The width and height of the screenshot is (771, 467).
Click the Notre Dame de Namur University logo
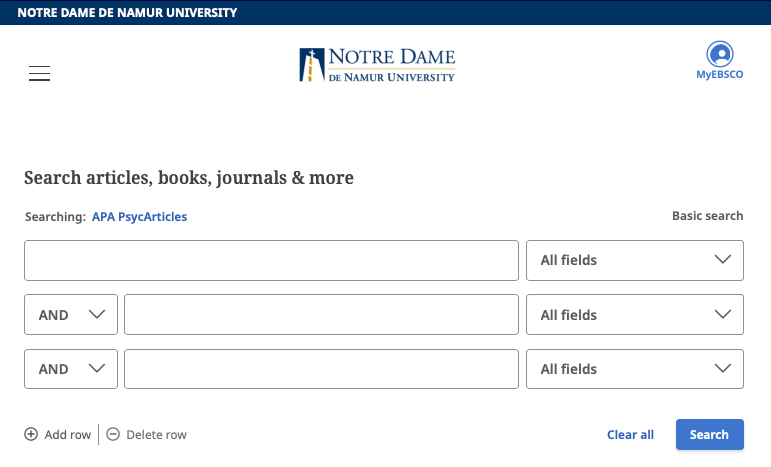pyautogui.click(x=377, y=65)
